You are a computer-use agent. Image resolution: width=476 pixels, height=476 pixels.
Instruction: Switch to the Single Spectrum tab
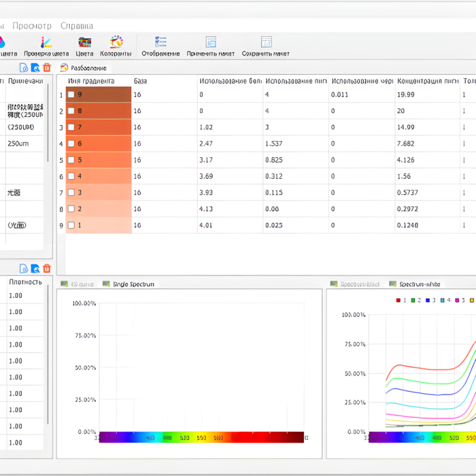(x=129, y=284)
